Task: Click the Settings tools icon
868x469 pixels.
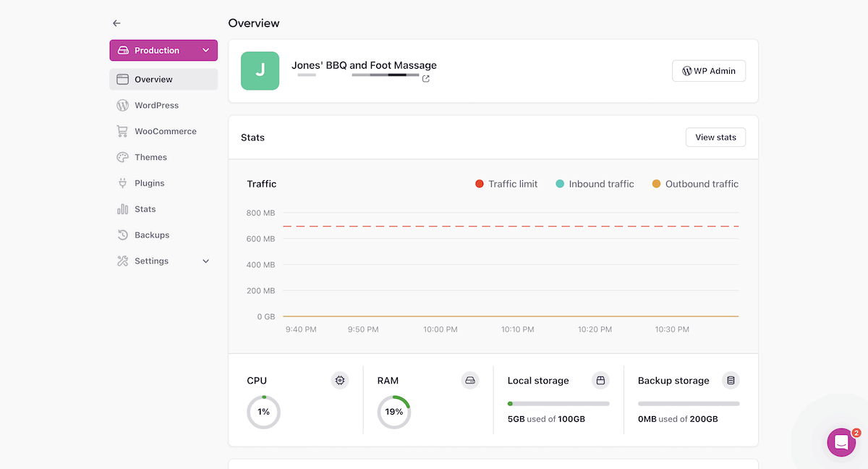Action: pyautogui.click(x=123, y=261)
